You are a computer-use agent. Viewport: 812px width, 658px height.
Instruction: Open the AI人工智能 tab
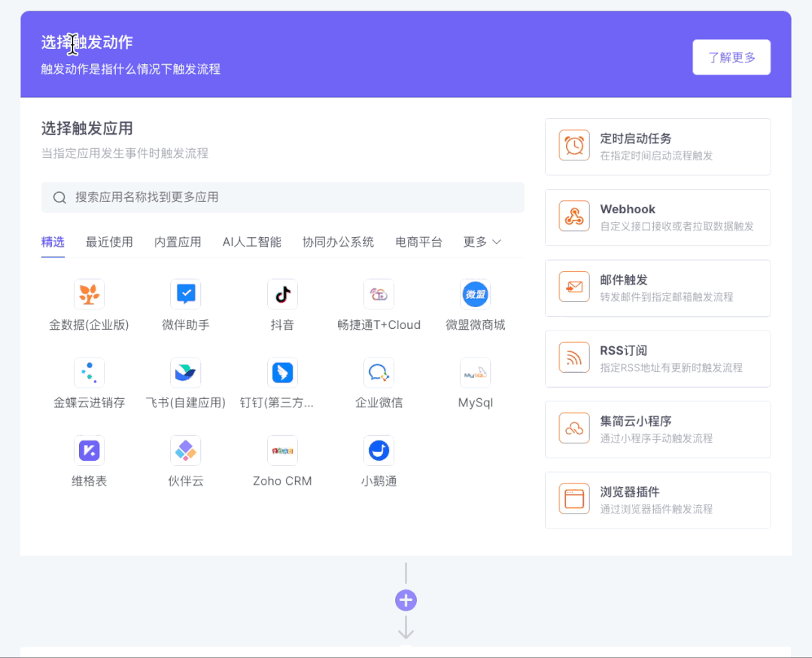coord(251,242)
